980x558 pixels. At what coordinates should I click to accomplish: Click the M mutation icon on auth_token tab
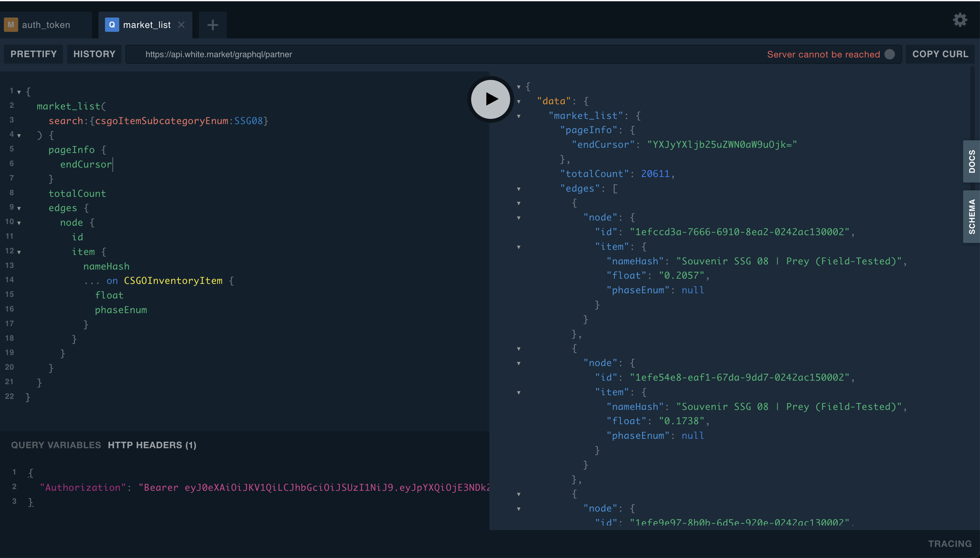pyautogui.click(x=11, y=25)
